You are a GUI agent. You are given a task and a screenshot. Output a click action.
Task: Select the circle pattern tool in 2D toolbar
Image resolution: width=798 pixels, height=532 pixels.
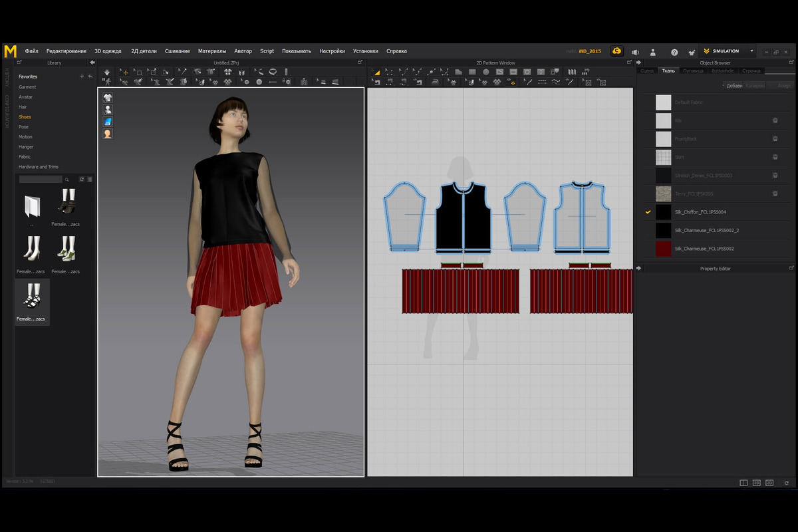(486, 72)
